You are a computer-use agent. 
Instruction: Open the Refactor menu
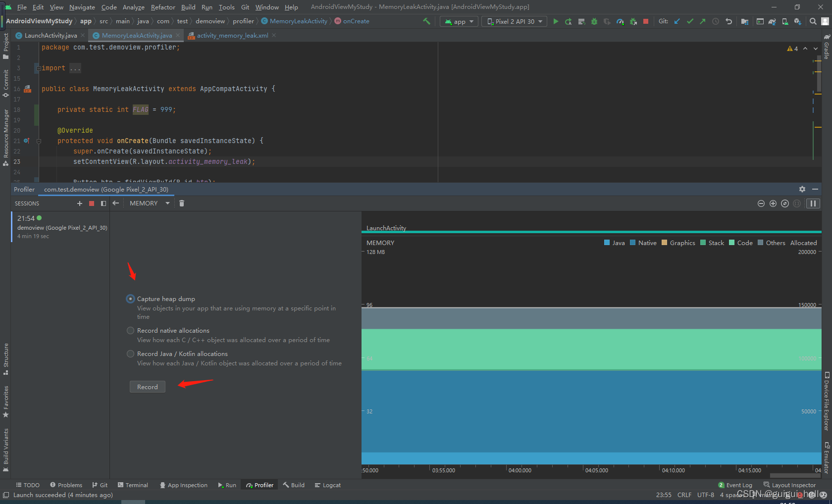[x=163, y=7]
